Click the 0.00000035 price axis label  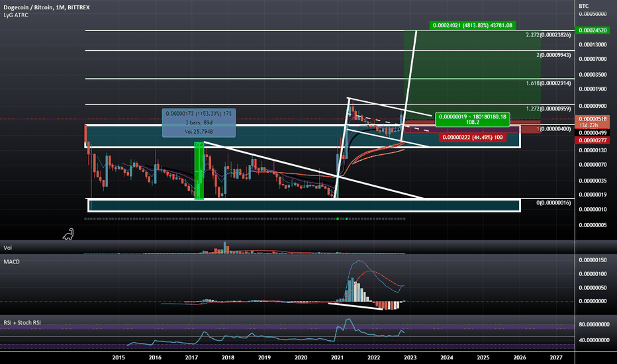(x=593, y=181)
